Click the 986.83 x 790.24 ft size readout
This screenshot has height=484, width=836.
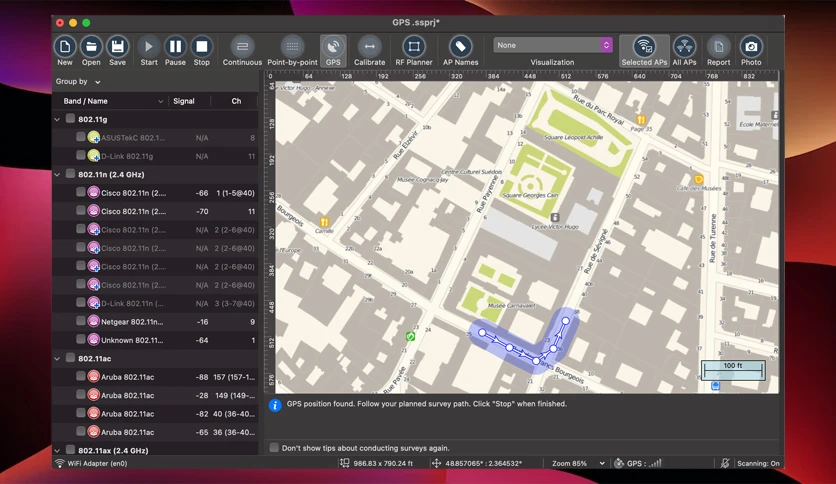pyautogui.click(x=383, y=463)
